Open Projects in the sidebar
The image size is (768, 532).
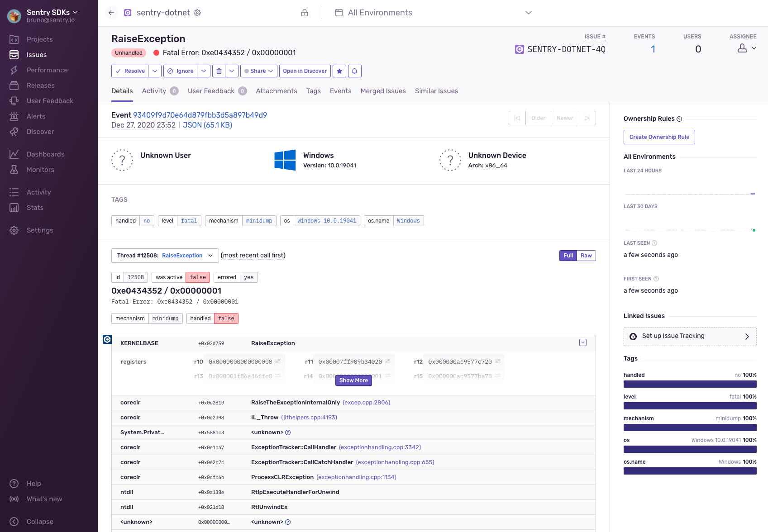[39, 39]
